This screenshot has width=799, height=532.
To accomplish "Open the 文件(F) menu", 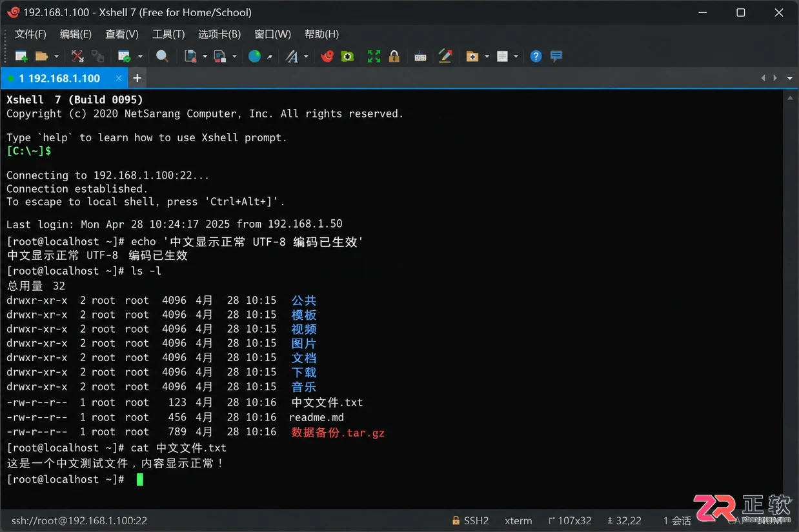I will pos(30,34).
